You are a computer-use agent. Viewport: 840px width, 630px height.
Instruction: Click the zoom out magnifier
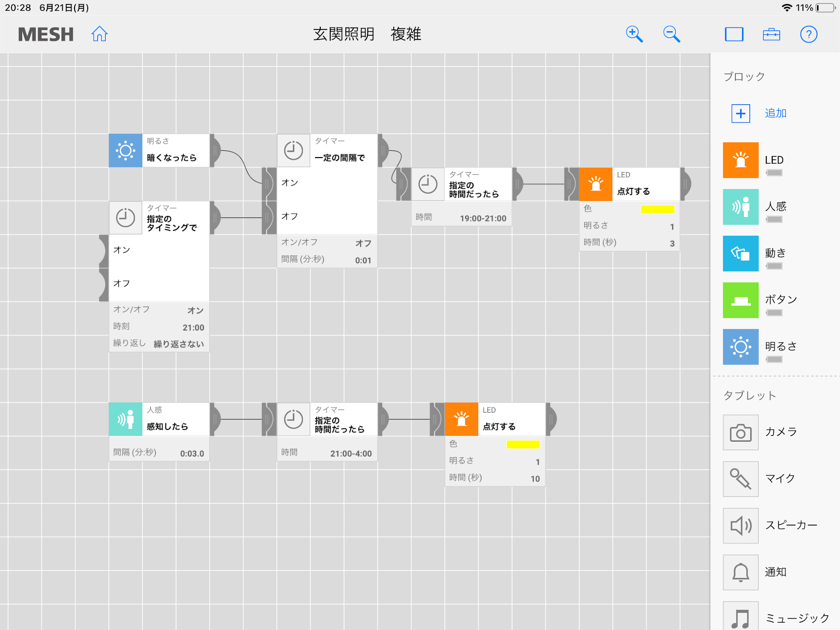(671, 34)
